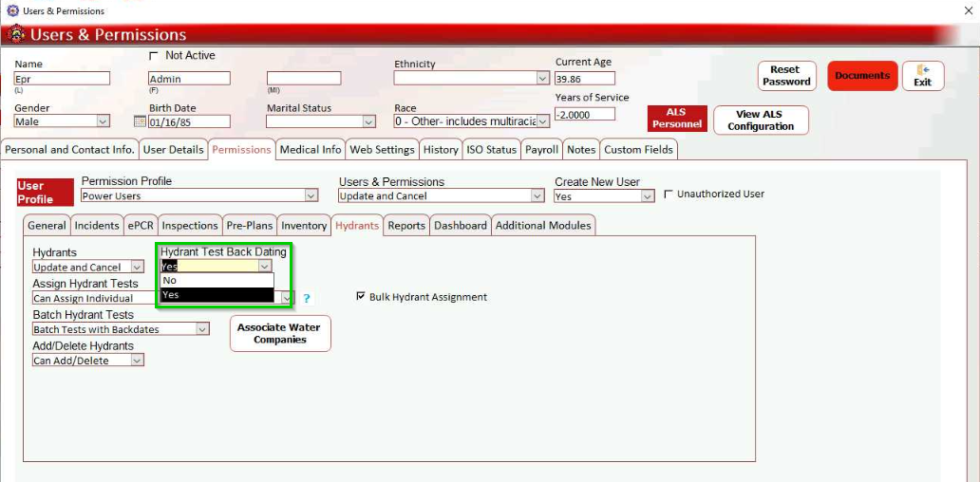Click the Exit door icon button

922,76
